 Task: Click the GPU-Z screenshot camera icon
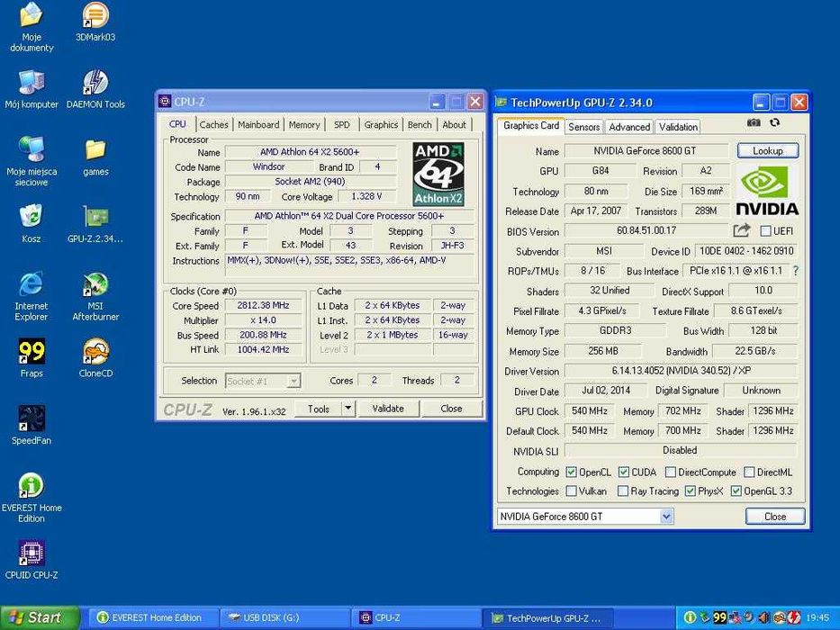pyautogui.click(x=754, y=123)
